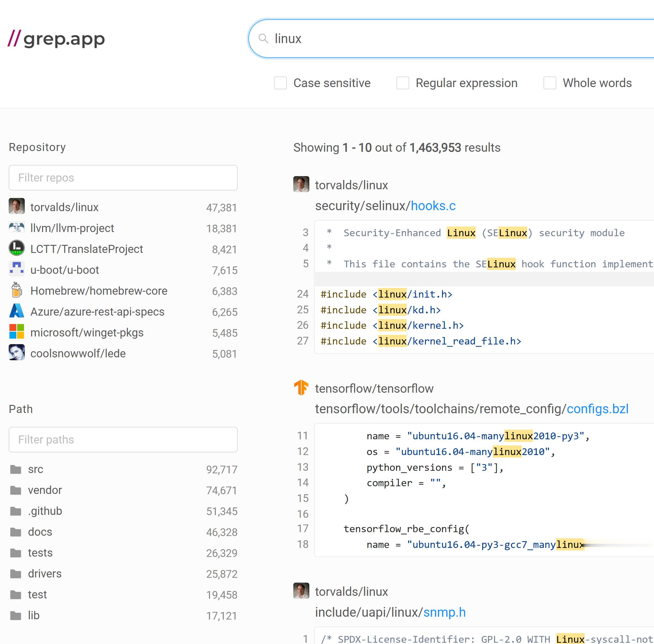Enable the Regular expression checkbox
Screen dimensions: 654x644
tap(402, 83)
